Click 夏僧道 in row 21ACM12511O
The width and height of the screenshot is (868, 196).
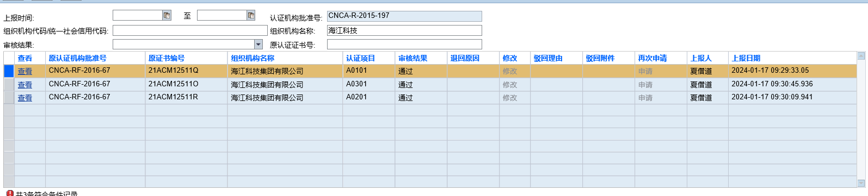click(701, 85)
